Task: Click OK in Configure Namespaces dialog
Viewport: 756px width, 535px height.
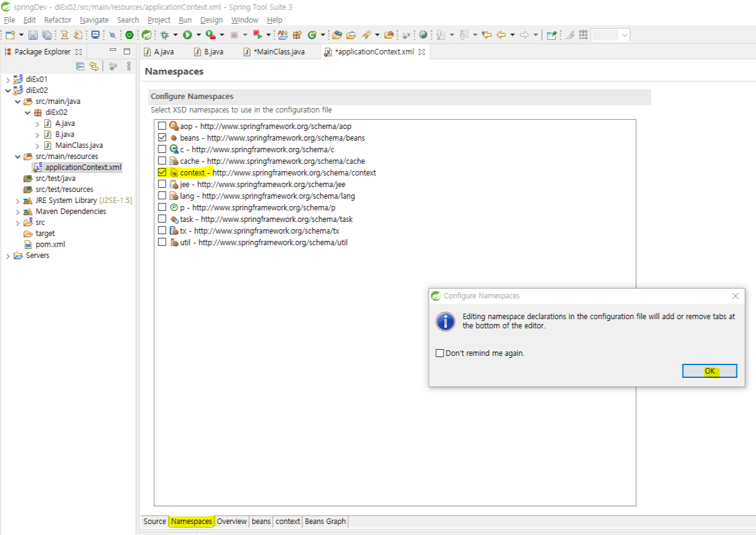Action: point(710,371)
